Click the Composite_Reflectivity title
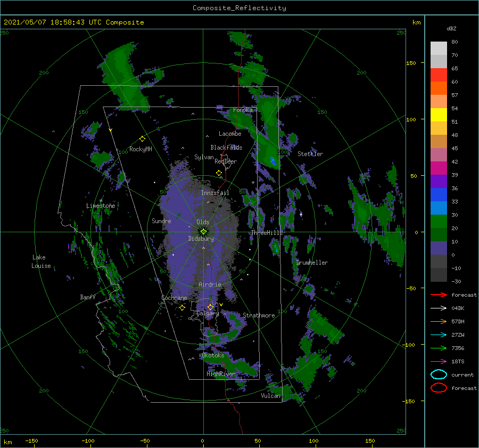The height and width of the screenshot is (448, 479). pos(240,8)
